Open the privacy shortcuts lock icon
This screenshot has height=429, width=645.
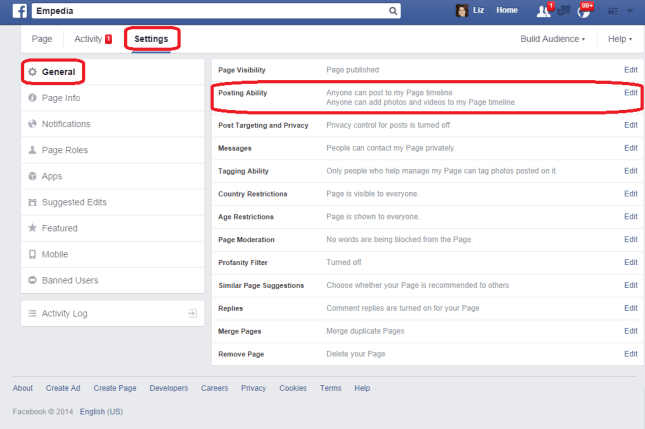tap(613, 11)
